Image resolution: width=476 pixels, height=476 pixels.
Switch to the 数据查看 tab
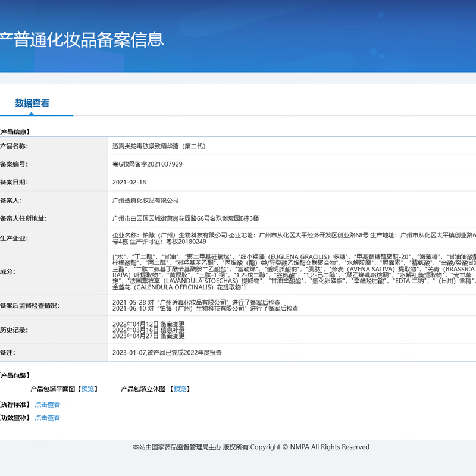point(32,103)
